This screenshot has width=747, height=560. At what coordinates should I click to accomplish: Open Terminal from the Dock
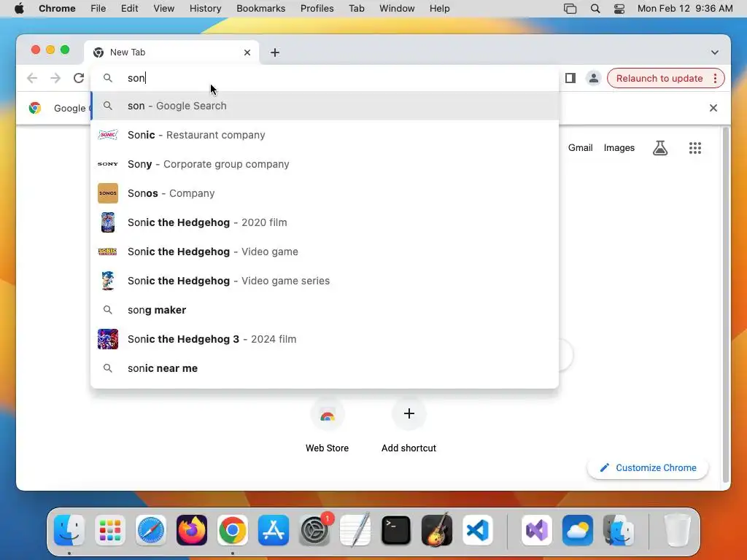tap(396, 530)
